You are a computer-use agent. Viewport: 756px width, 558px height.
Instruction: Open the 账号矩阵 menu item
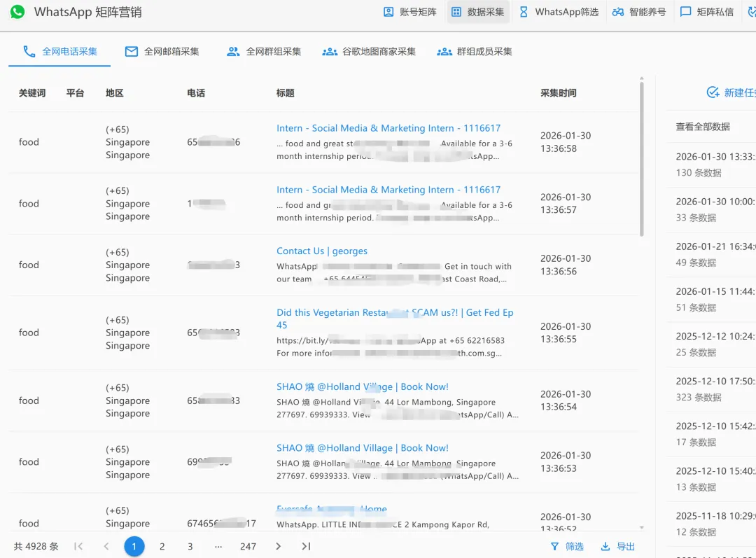(x=409, y=12)
